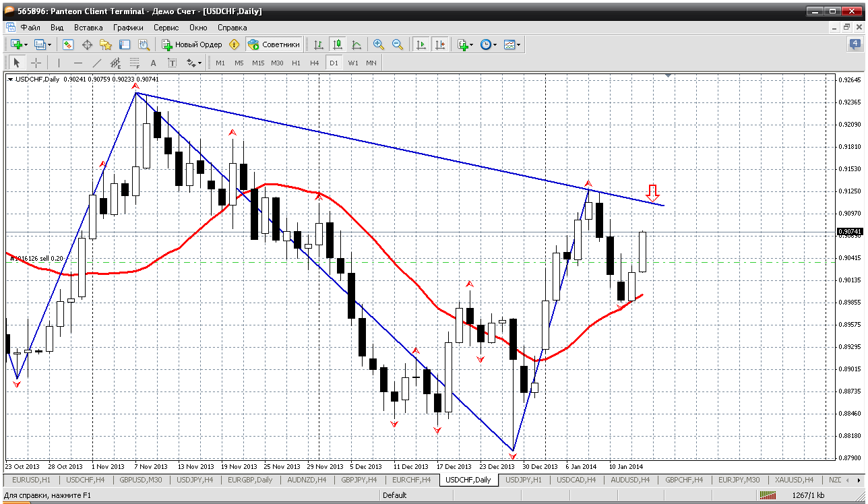Screen dimensions: 868x504
Task: Switch timeframe to MN monthly
Action: coord(371,63)
